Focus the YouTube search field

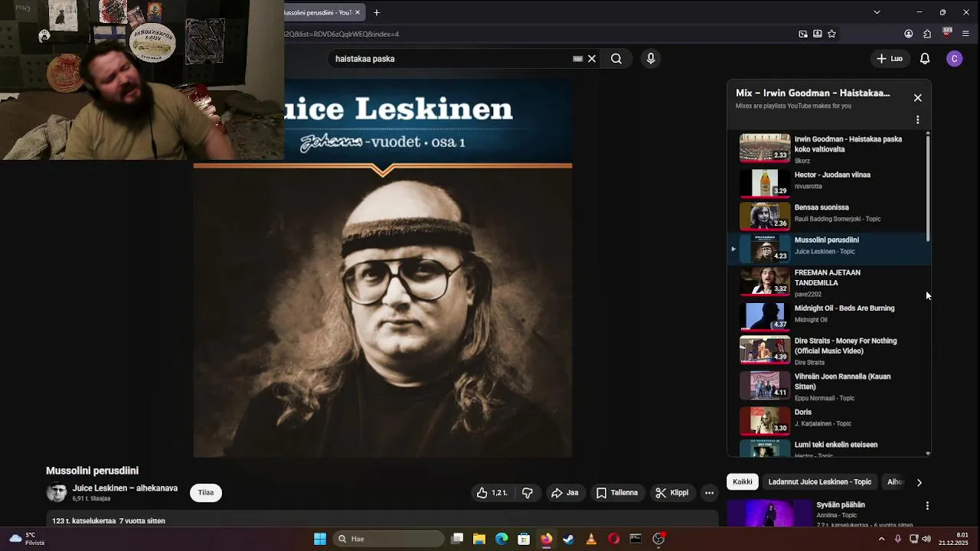pyautogui.click(x=452, y=59)
